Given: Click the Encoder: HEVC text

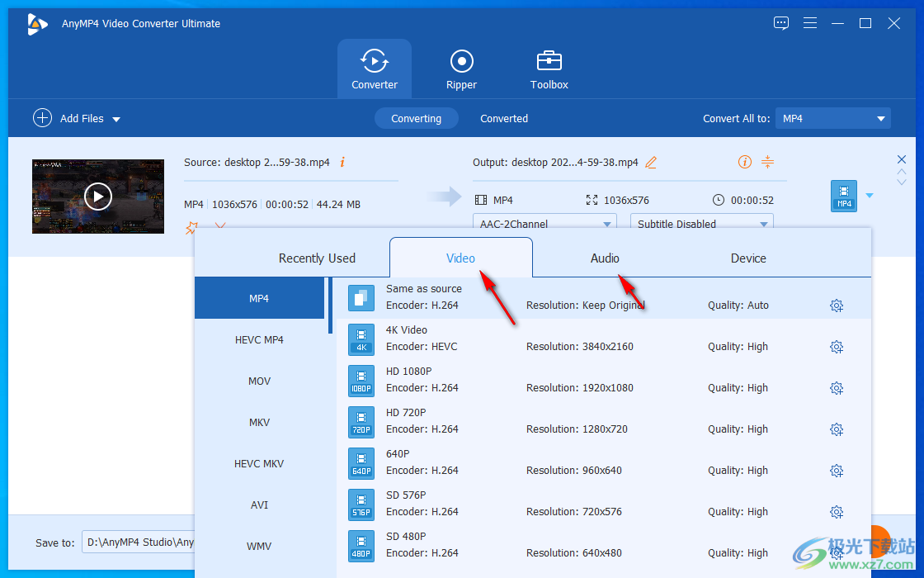Looking at the screenshot, I should pos(422,346).
